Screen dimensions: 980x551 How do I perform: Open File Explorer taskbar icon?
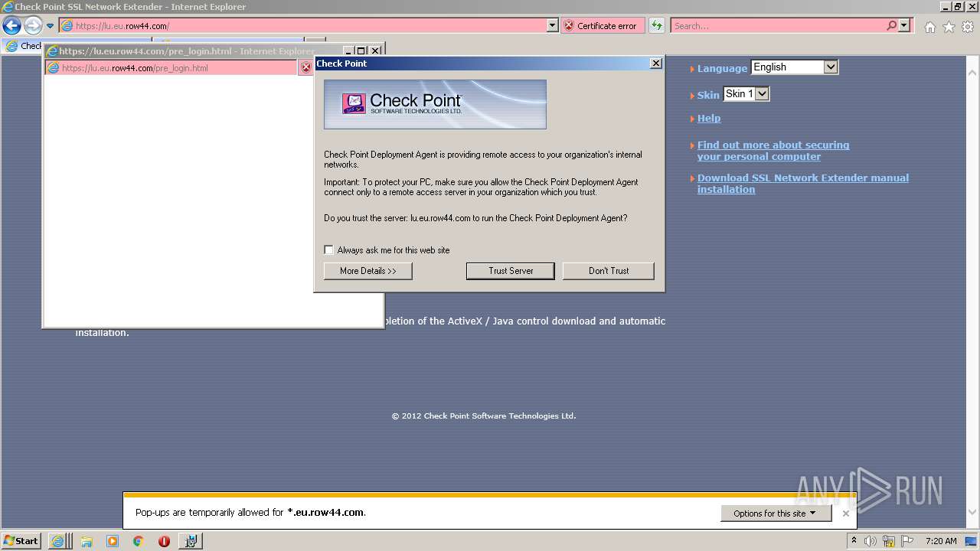pyautogui.click(x=87, y=541)
